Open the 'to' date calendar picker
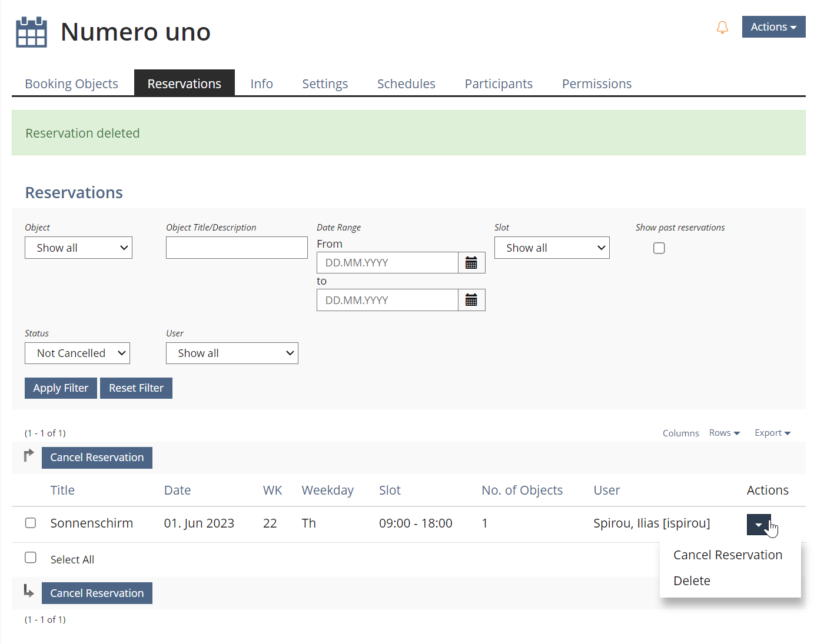 point(471,301)
